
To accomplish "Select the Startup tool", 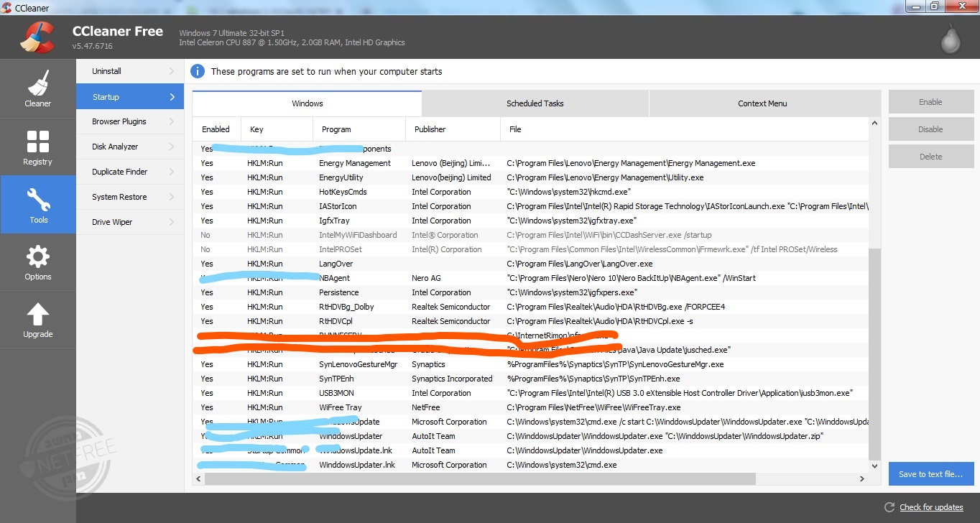I will (x=130, y=97).
